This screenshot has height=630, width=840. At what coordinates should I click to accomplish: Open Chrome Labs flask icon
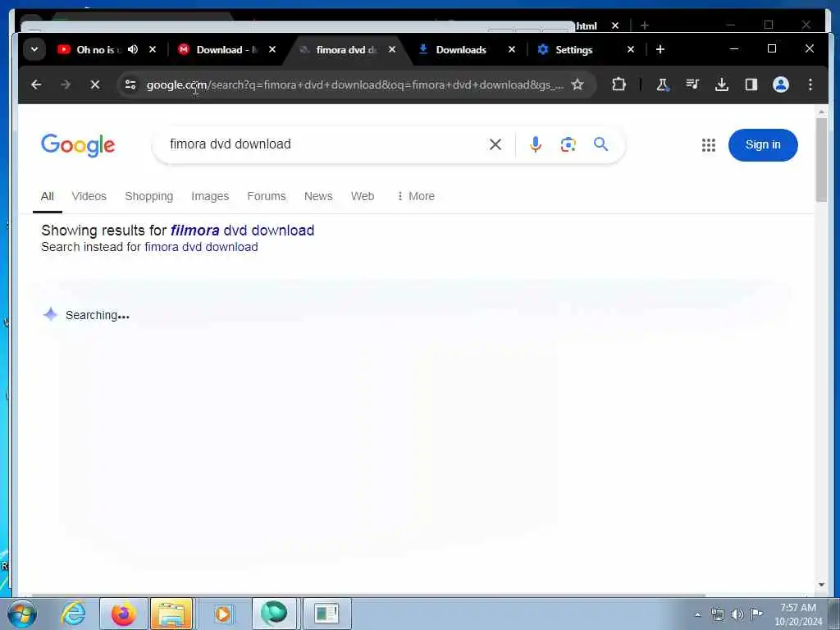click(663, 84)
